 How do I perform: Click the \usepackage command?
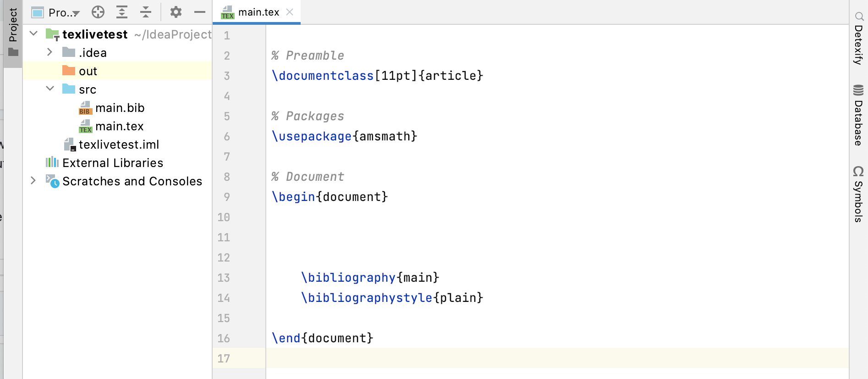click(x=312, y=136)
